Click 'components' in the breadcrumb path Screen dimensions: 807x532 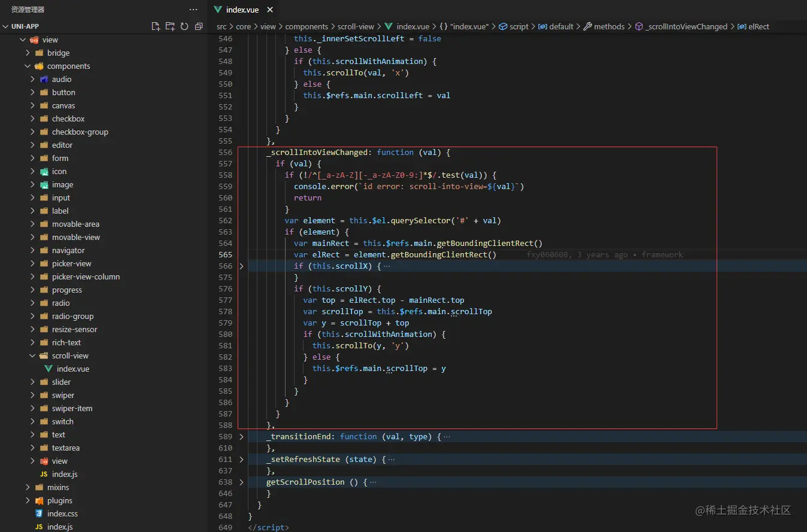[307, 26]
